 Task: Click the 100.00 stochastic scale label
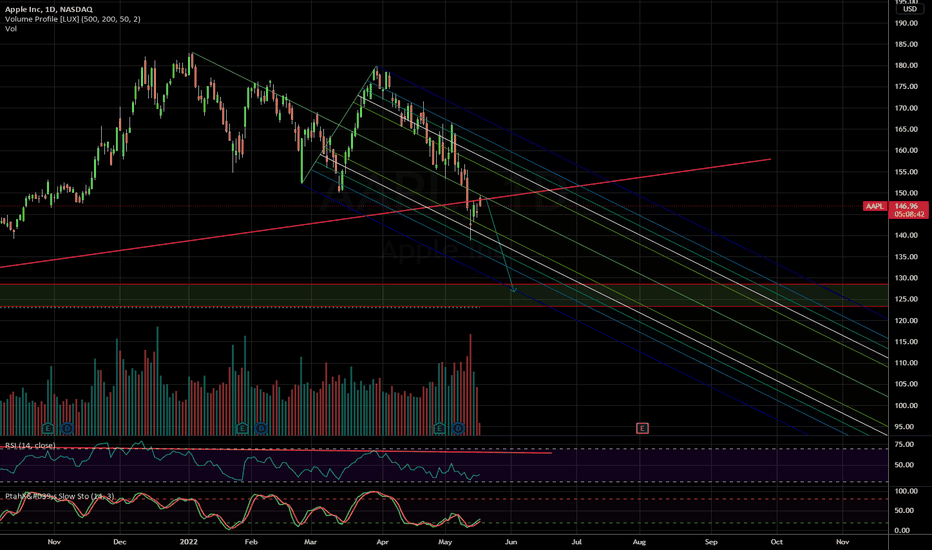pyautogui.click(x=906, y=491)
